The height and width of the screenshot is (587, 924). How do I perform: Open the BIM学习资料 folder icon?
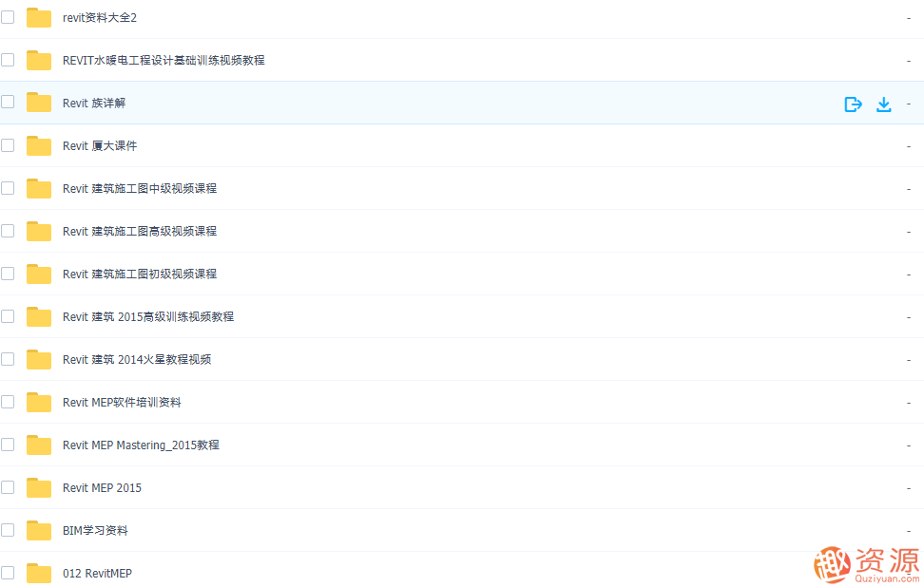(x=38, y=530)
